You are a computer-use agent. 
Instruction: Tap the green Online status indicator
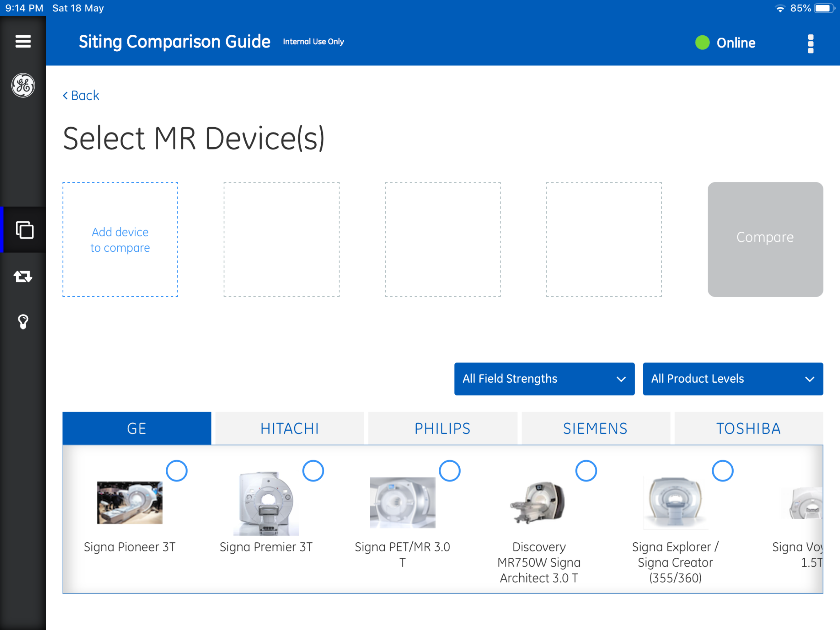[x=702, y=42]
